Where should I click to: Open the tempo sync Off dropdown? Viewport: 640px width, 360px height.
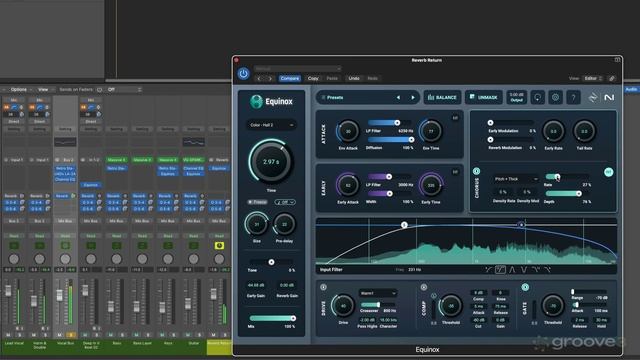(x=284, y=202)
